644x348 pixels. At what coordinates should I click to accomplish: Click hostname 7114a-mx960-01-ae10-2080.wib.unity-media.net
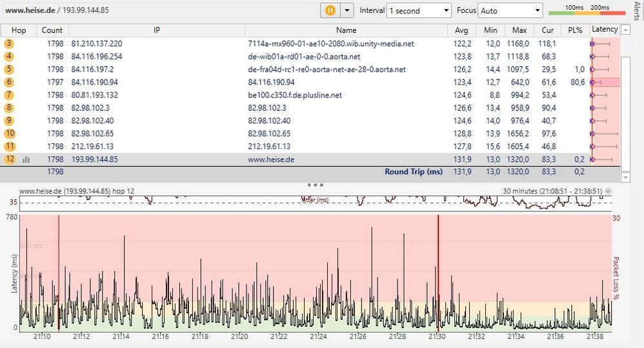click(330, 43)
